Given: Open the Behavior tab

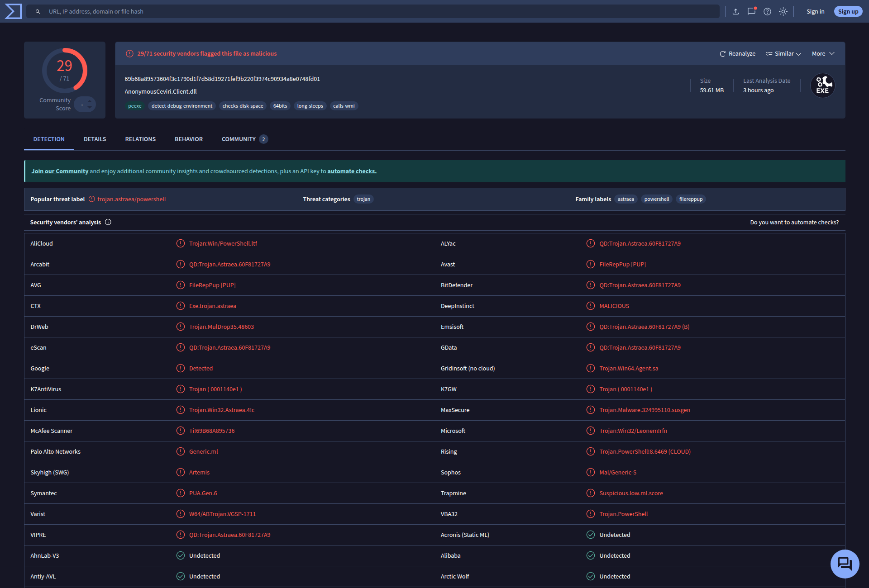Looking at the screenshot, I should point(189,139).
